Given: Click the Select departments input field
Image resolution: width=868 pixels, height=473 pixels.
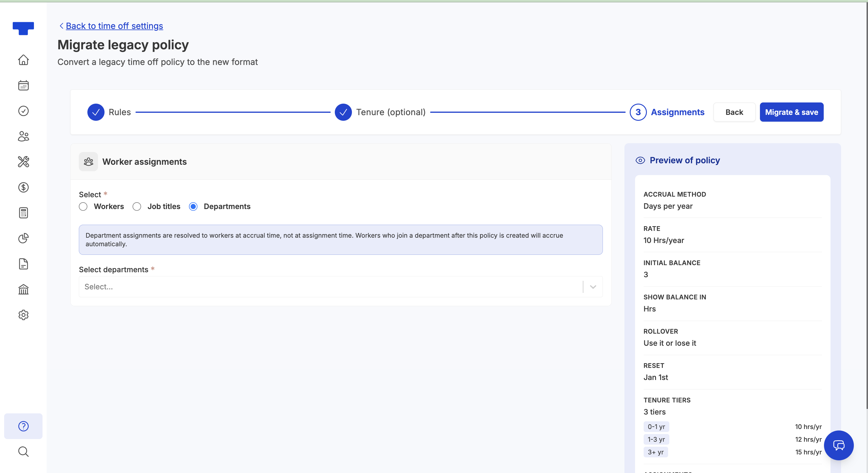Looking at the screenshot, I should 330,287.
